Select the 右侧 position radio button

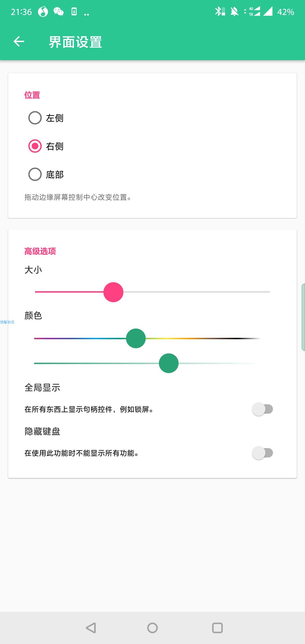(35, 146)
